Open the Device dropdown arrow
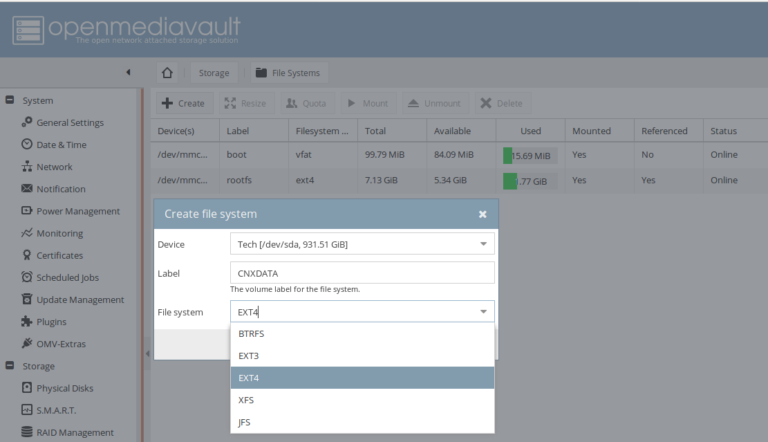 click(483, 244)
